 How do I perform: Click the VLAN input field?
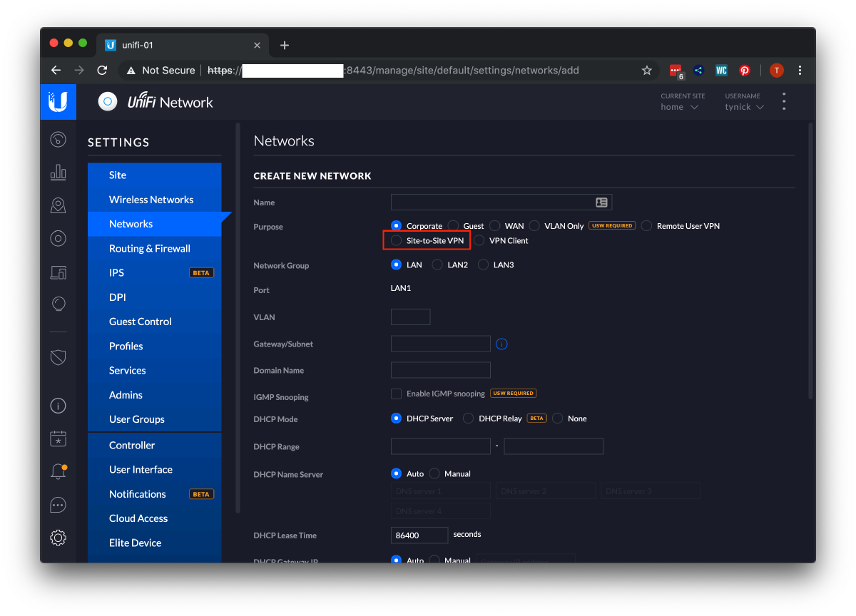[x=411, y=317]
